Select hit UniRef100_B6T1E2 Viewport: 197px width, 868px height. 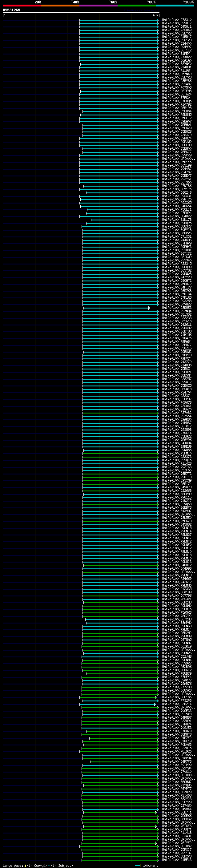(177, 50)
